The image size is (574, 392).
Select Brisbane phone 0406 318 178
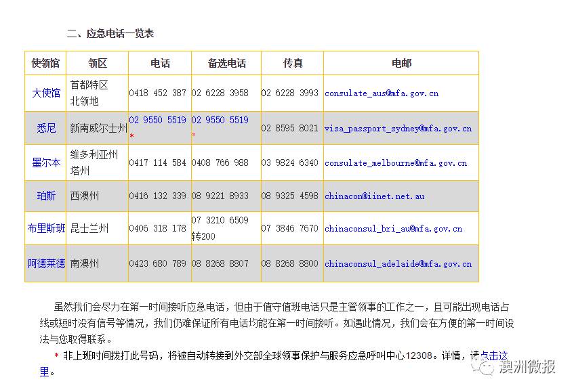click(x=157, y=228)
